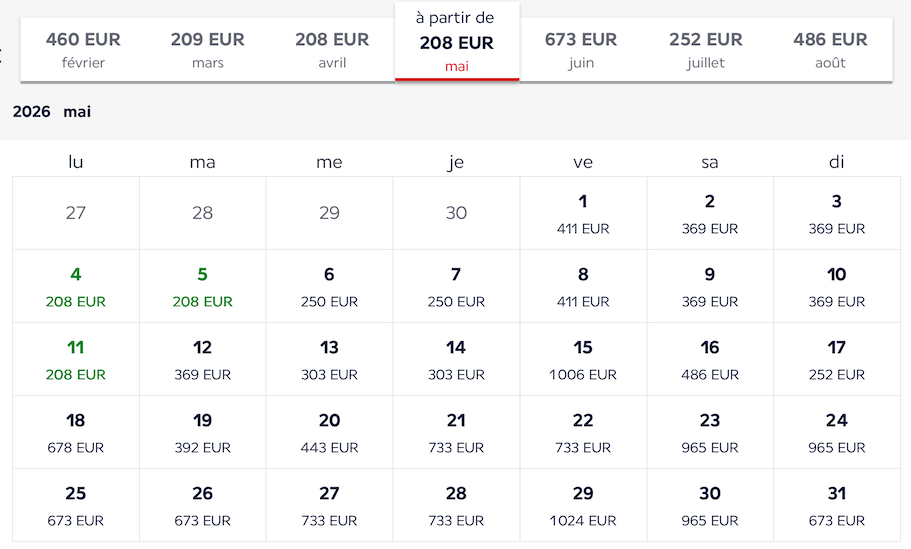Screen dimensions: 911x549
Task: Choose the juin 673 EUR month tab
Action: click(x=581, y=50)
